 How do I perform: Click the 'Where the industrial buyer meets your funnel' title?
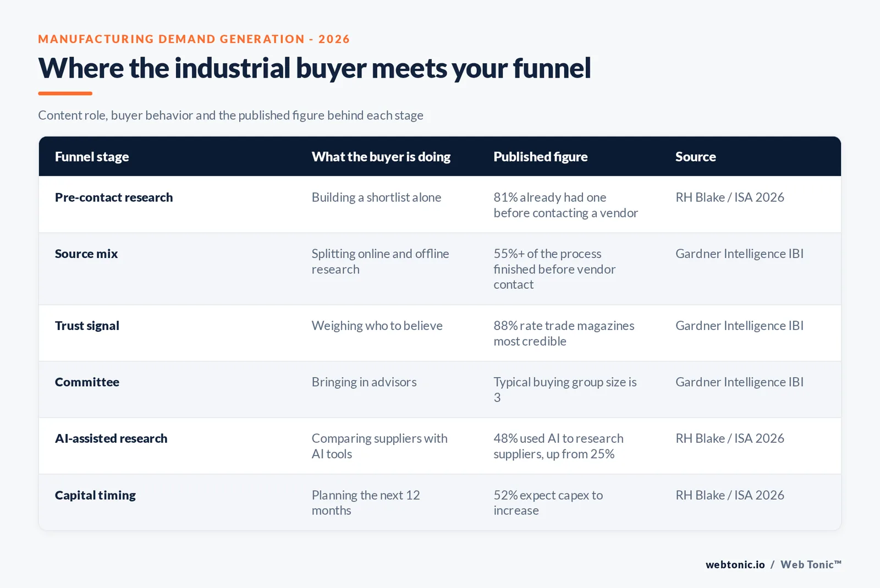pos(314,69)
